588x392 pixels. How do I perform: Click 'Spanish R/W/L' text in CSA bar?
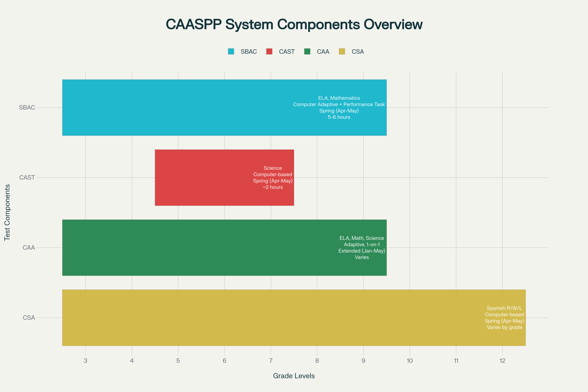504,308
